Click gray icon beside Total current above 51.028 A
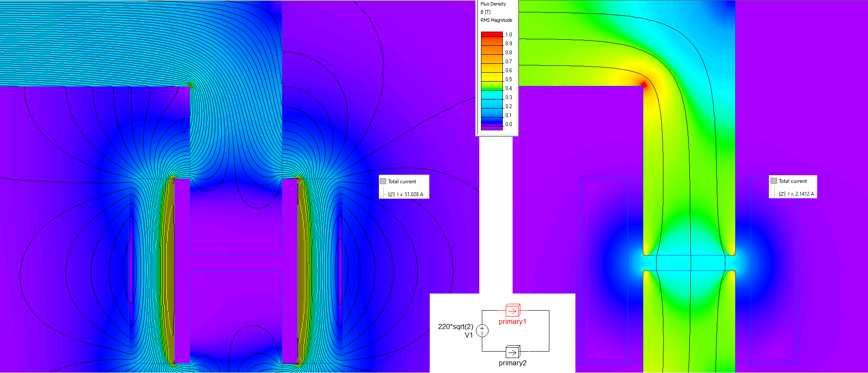Viewport: 868px width, 373px height. coord(383,181)
